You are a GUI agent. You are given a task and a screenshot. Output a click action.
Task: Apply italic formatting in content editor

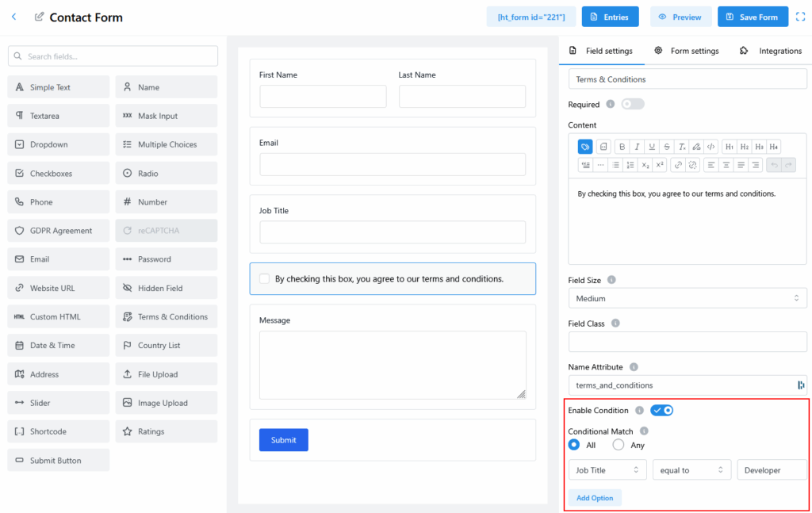tap(637, 147)
